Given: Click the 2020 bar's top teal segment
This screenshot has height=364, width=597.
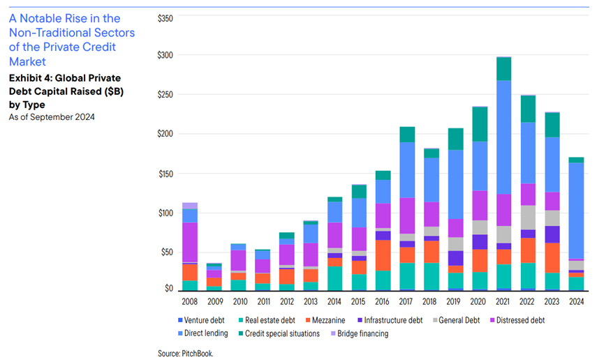Looking at the screenshot, I should click(480, 124).
